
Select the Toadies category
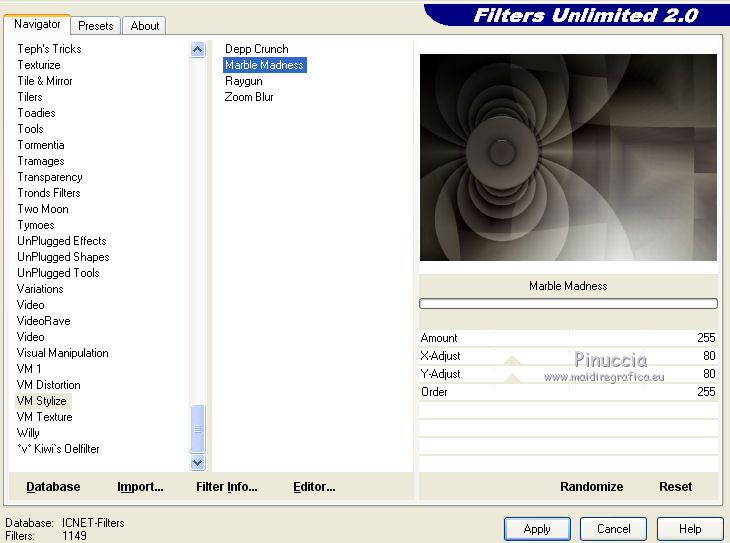36,113
